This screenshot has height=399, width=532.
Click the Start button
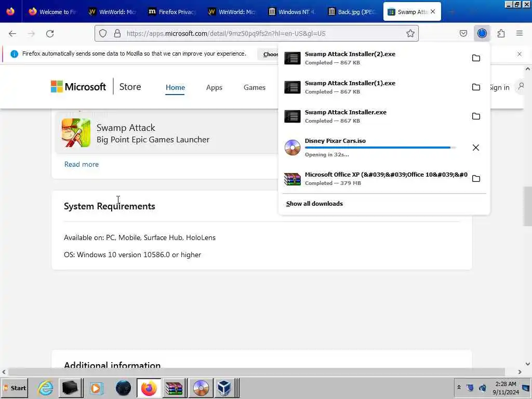click(15, 388)
